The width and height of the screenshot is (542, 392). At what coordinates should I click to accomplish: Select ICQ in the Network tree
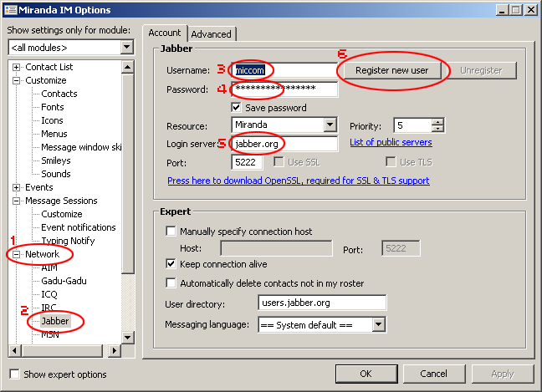coord(49,294)
